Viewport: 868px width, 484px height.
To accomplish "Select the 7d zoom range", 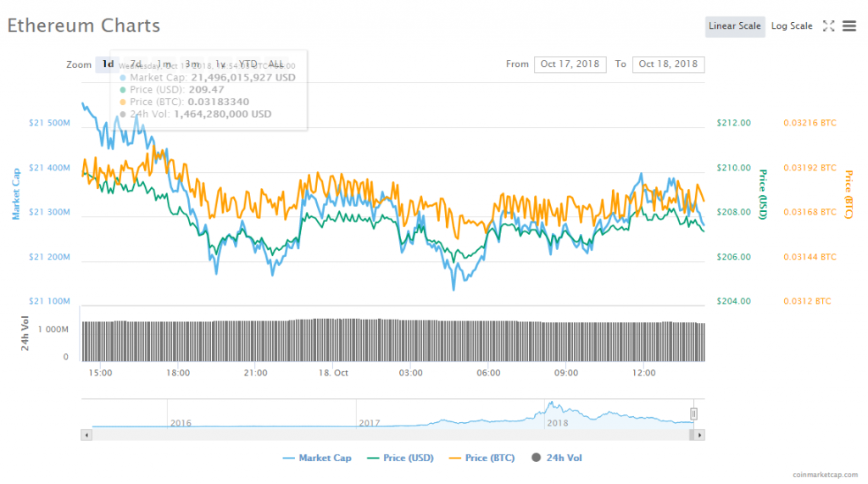I will click(136, 64).
